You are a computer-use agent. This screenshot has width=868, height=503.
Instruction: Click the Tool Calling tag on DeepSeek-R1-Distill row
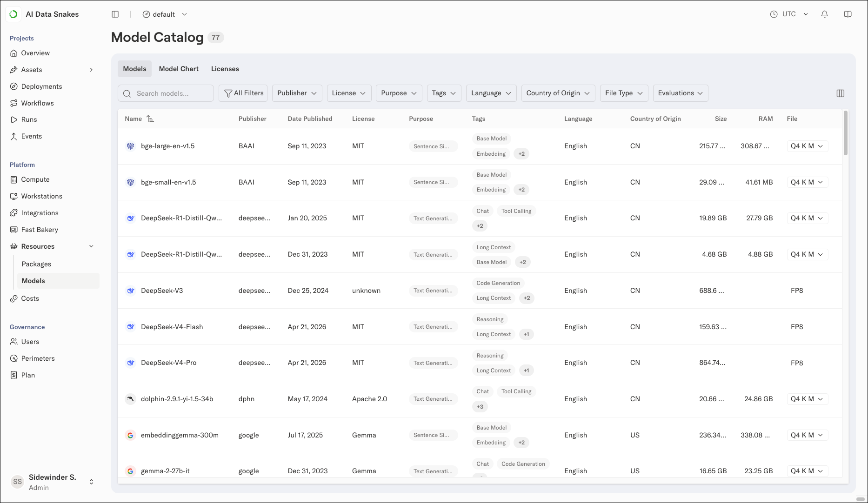click(516, 211)
